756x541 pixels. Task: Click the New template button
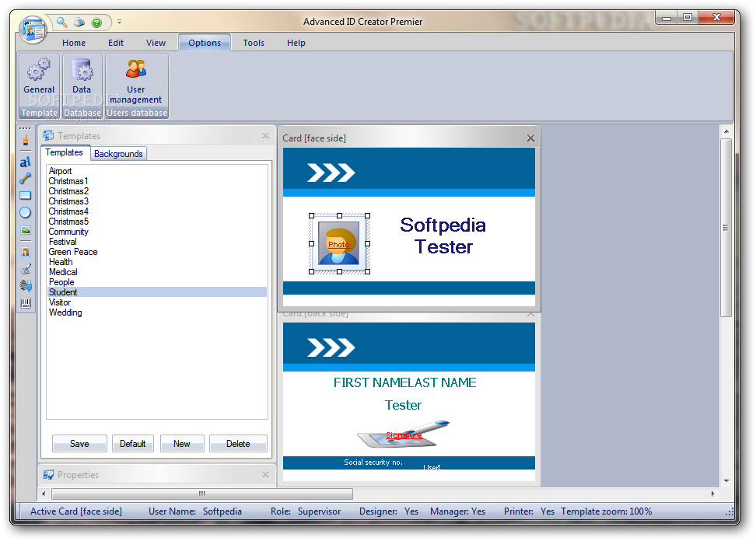pyautogui.click(x=182, y=444)
